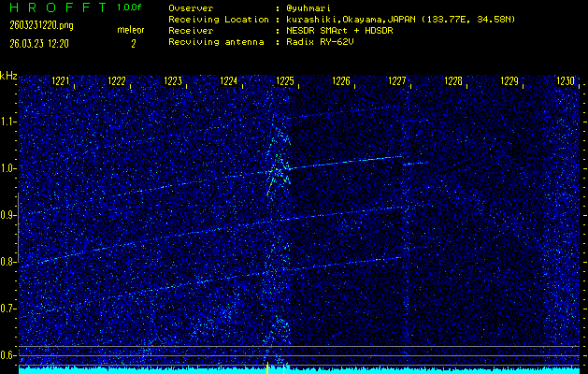Click the 1221 time axis label

click(x=61, y=81)
